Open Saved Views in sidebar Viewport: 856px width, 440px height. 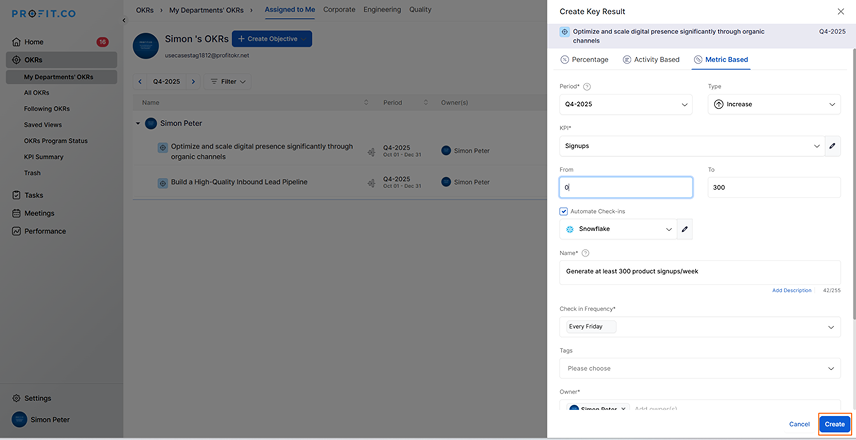[x=43, y=124]
